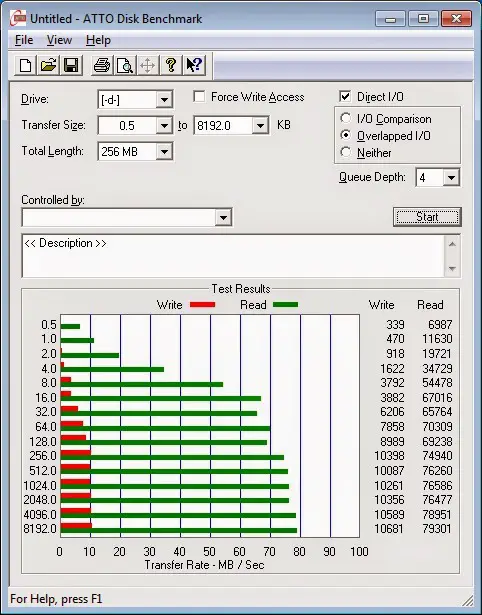The width and height of the screenshot is (482, 615).
Task: Expand the Total Length 256 MB dropdown
Action: 164,151
